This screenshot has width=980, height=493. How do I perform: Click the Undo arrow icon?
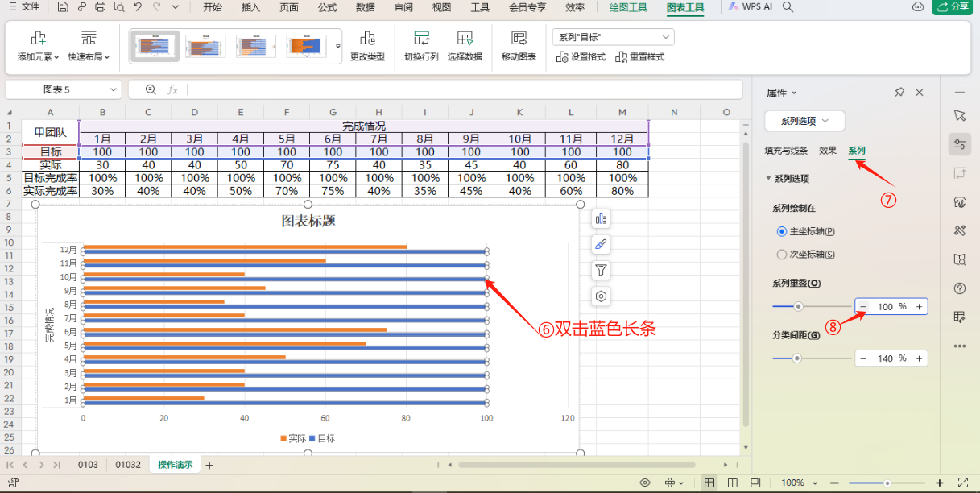(138, 7)
